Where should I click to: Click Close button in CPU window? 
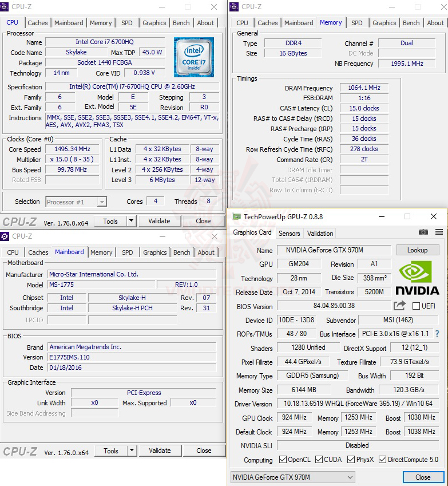click(x=203, y=221)
